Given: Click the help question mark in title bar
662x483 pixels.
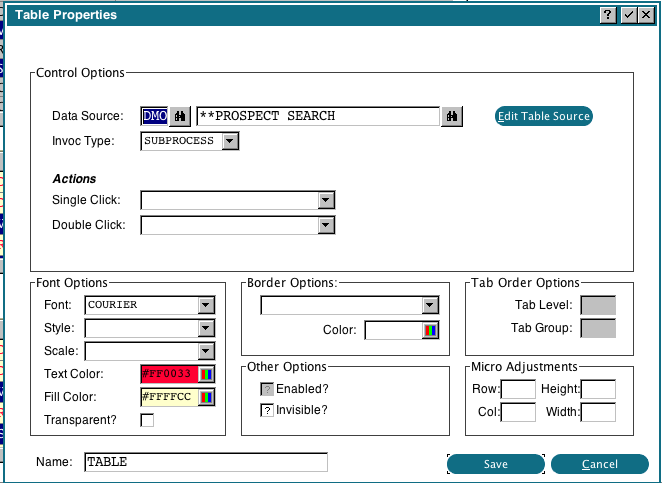Looking at the screenshot, I should click(608, 15).
